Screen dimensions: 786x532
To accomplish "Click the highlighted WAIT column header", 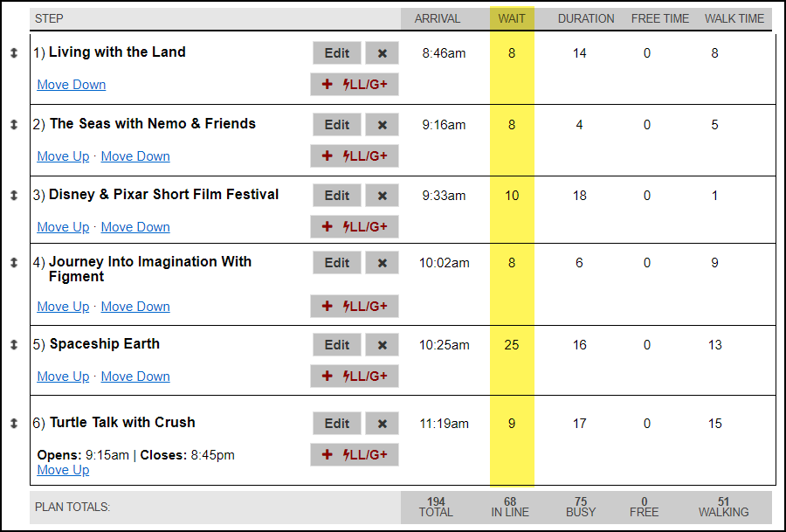I will point(512,18).
